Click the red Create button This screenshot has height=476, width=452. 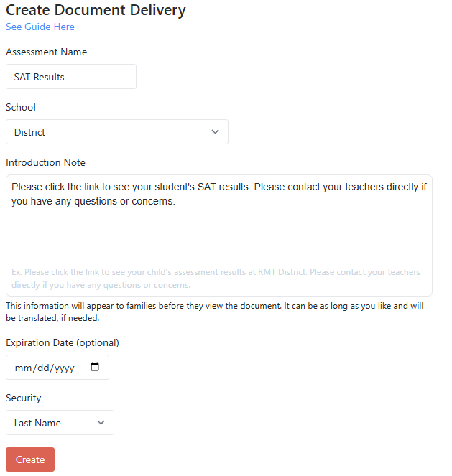(x=30, y=459)
